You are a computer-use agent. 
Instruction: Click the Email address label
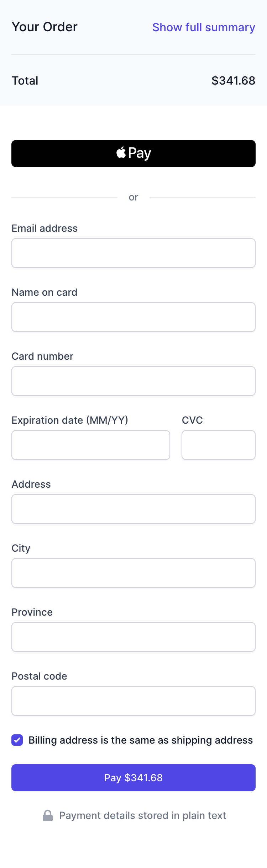coord(44,228)
